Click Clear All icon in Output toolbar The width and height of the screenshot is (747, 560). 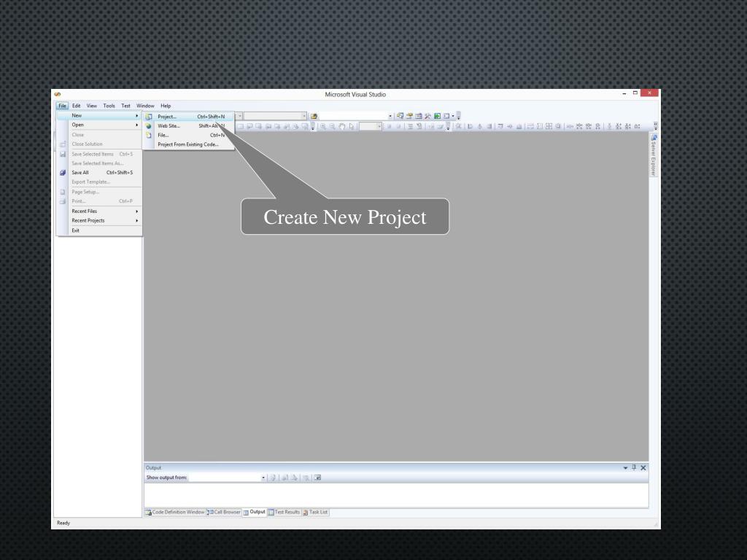pyautogui.click(x=306, y=478)
